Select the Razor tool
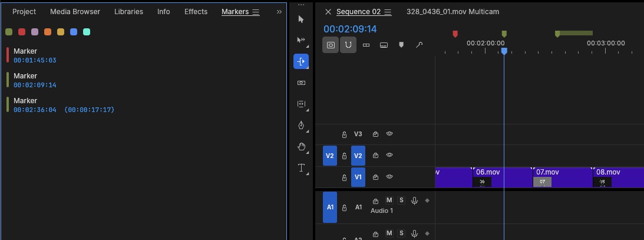Viewport: 644px width, 240px height. (301, 83)
